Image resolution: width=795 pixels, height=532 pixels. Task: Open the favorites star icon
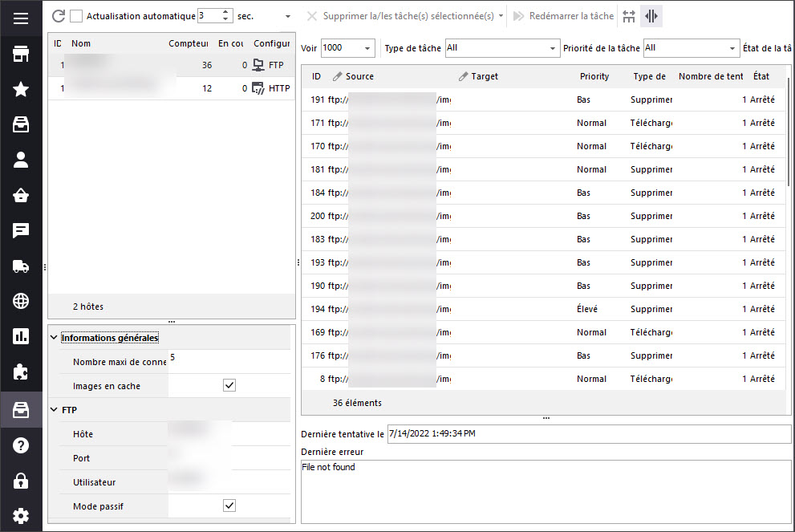click(x=21, y=89)
